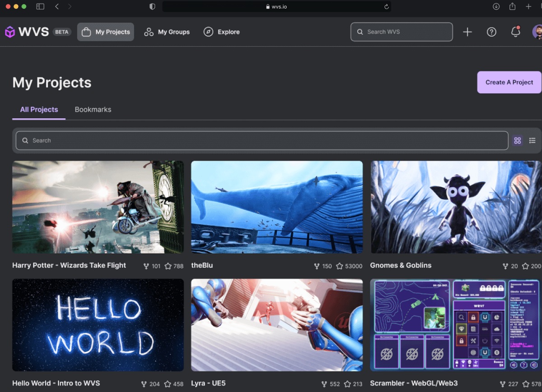Switch to grid view
The image size is (542, 392).
518,141
